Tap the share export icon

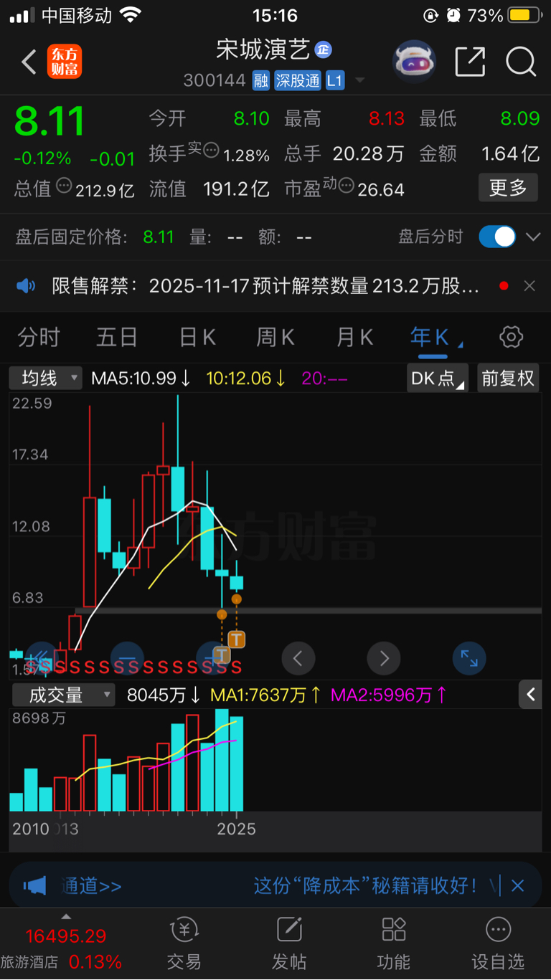coord(471,62)
